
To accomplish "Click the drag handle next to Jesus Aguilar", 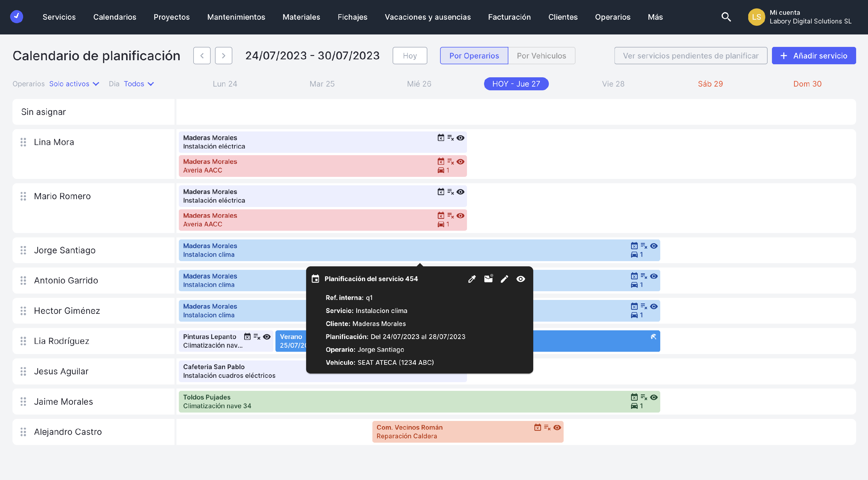I will pyautogui.click(x=23, y=371).
